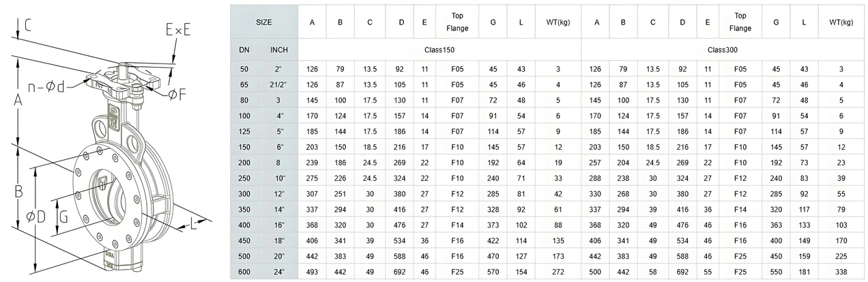Click the L width dimension label
The width and height of the screenshot is (868, 282).
pos(194,223)
